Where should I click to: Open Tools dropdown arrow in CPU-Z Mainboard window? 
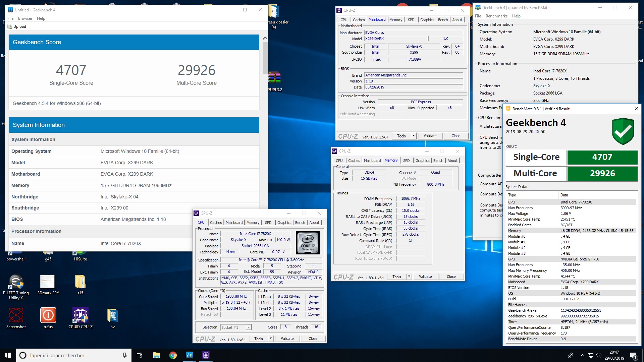click(x=414, y=136)
